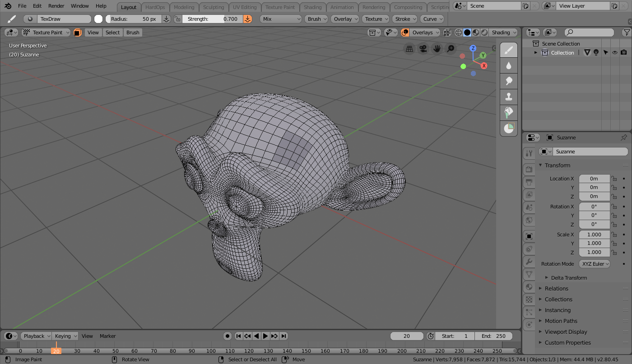Select the Clone stamp tool

509,97
